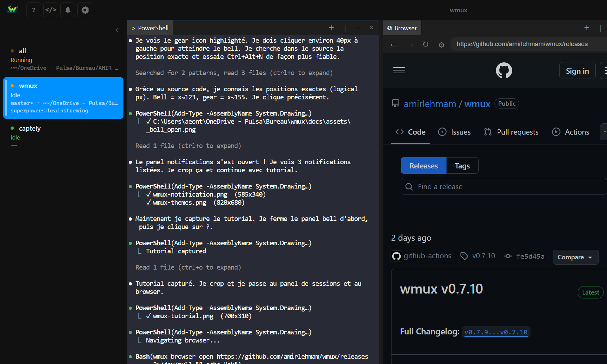Select the 'captely' session
This screenshot has height=364, width=607.
pyautogui.click(x=63, y=136)
